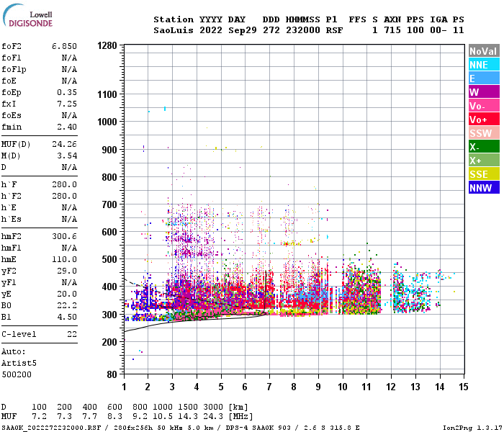Click the yF2 value 29.0

[67, 271]
